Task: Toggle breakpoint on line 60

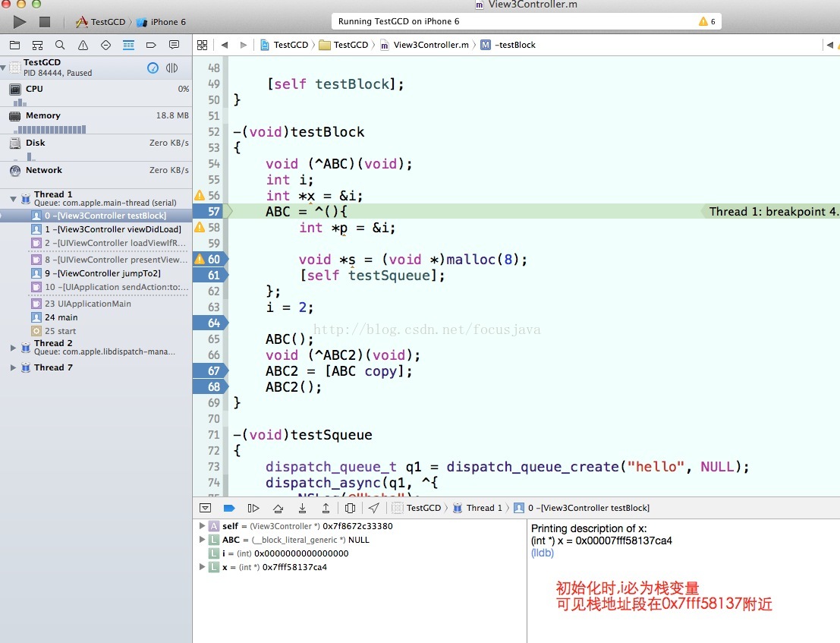Action: click(214, 260)
